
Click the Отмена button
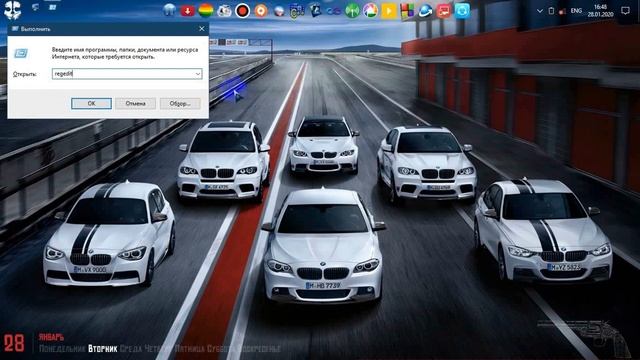coord(136,104)
